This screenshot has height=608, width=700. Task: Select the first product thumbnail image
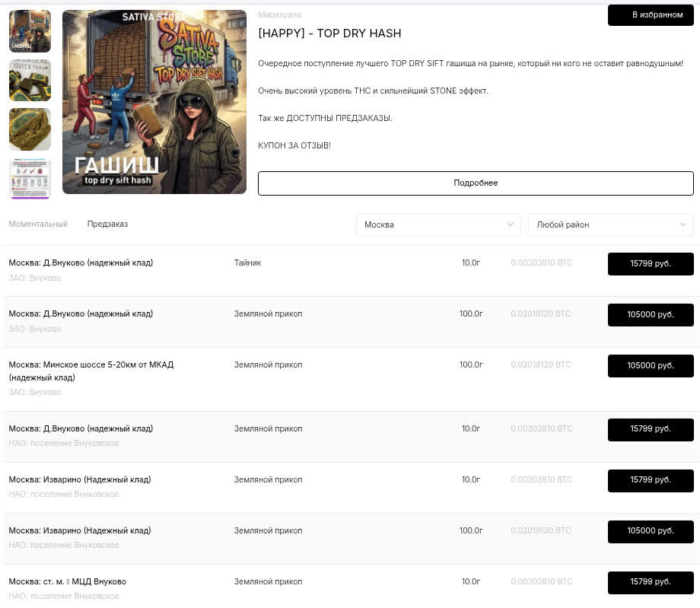tap(30, 31)
